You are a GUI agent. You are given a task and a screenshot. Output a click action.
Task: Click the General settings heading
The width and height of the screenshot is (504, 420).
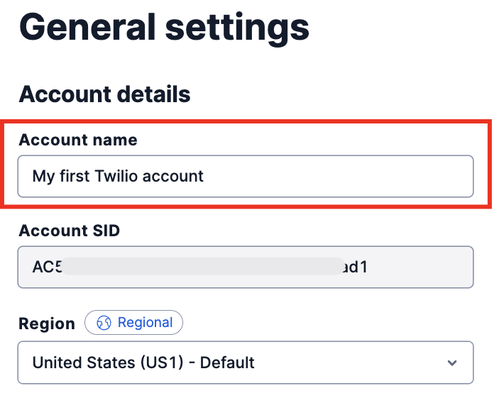click(164, 28)
